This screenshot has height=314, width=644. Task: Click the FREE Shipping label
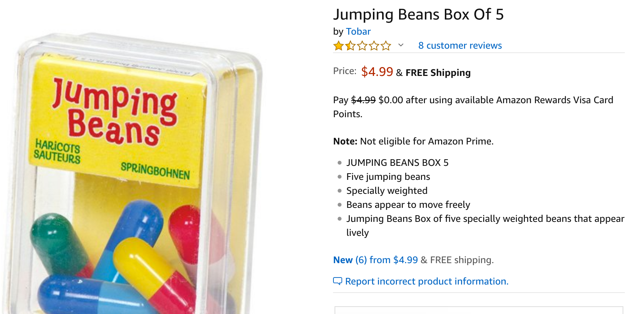[x=438, y=73]
